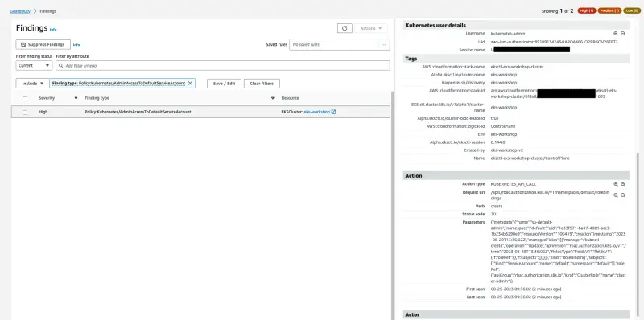The height and width of the screenshot is (320, 644).
Task: Click the Parameters JSON metadata text
Action: 558,252
